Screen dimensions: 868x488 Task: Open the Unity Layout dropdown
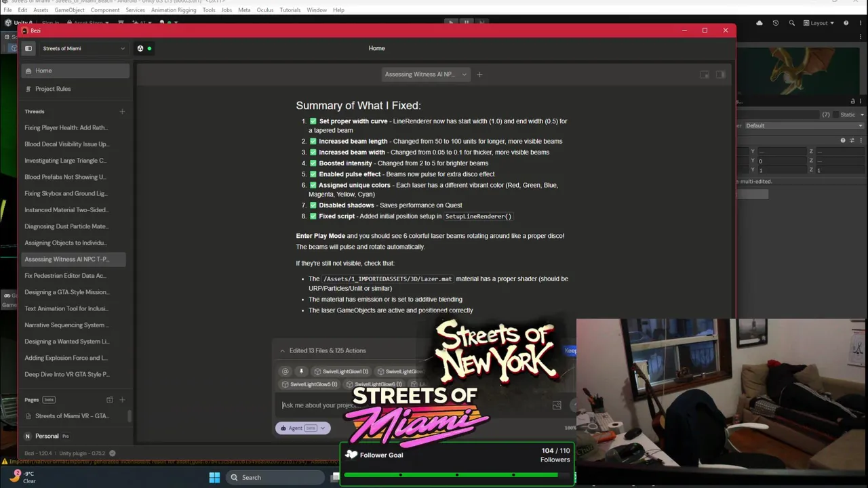pyautogui.click(x=818, y=23)
